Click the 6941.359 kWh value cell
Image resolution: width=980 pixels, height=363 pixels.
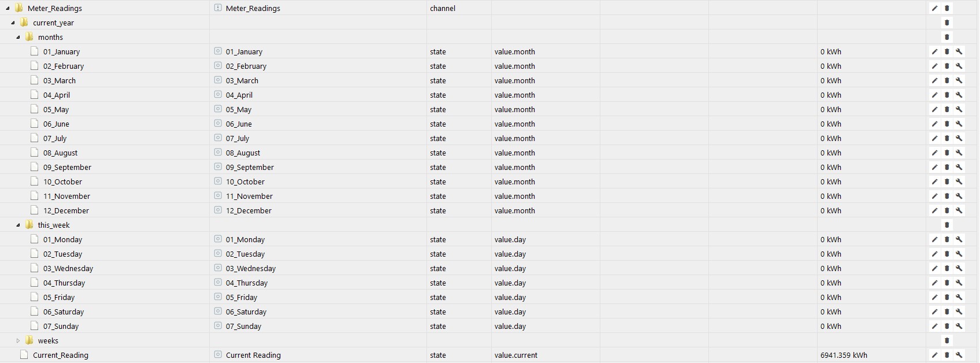(844, 355)
